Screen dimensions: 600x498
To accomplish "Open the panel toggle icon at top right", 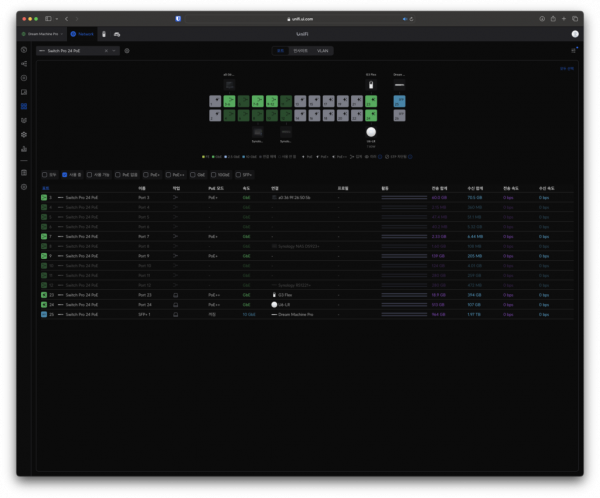I will 574,50.
